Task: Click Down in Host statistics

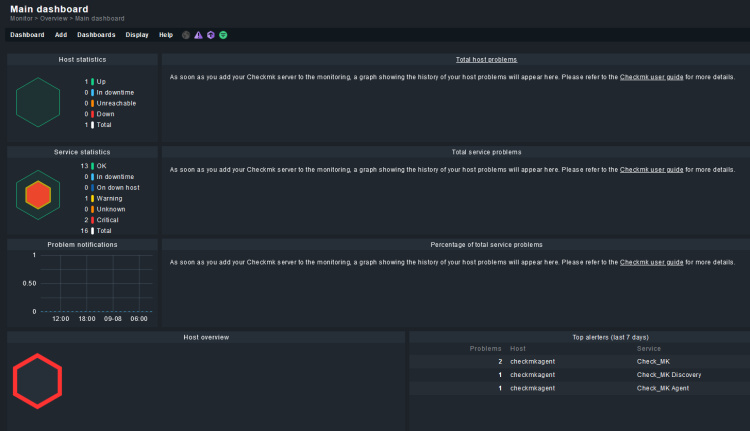Action: [x=105, y=114]
